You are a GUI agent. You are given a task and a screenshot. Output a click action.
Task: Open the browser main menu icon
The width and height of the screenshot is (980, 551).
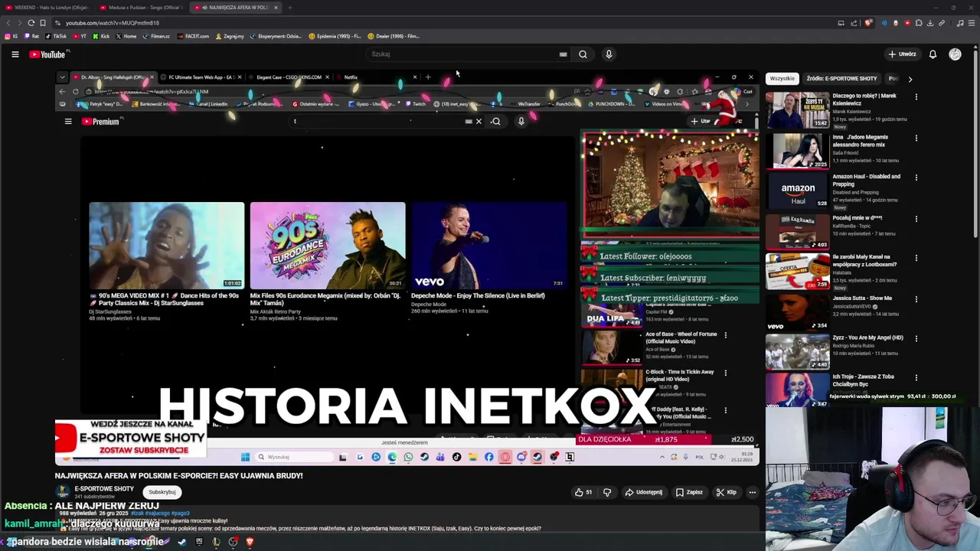click(x=971, y=23)
